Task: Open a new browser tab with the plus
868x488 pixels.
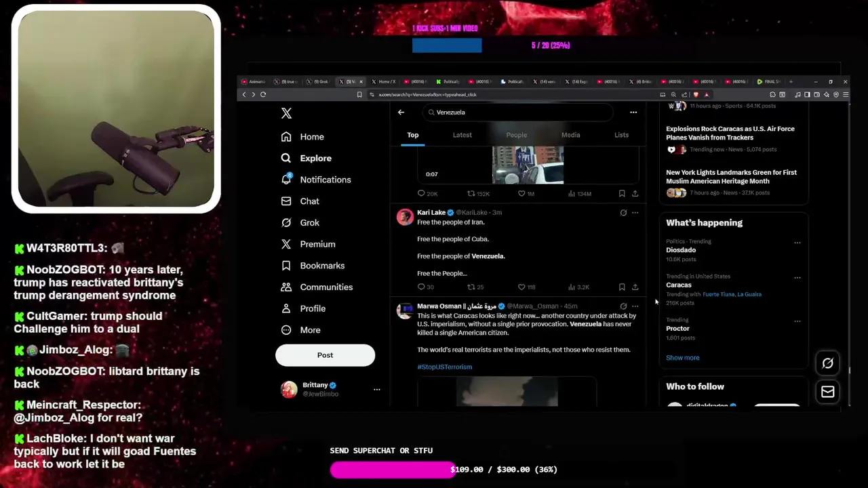Action: pyautogui.click(x=791, y=81)
